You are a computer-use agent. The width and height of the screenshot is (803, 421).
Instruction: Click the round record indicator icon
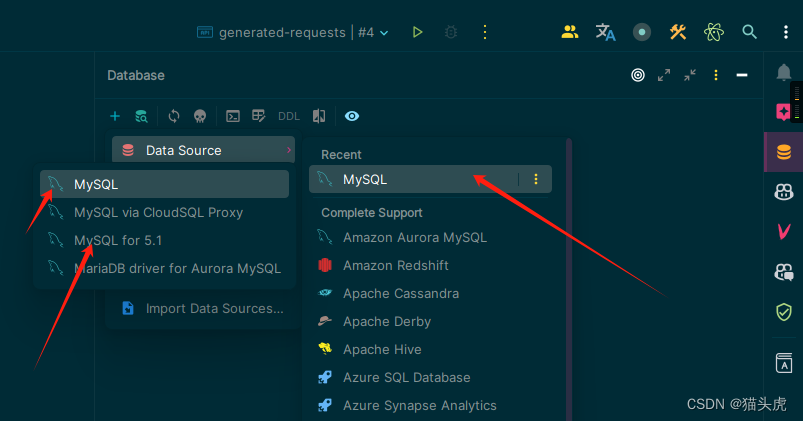pos(642,32)
